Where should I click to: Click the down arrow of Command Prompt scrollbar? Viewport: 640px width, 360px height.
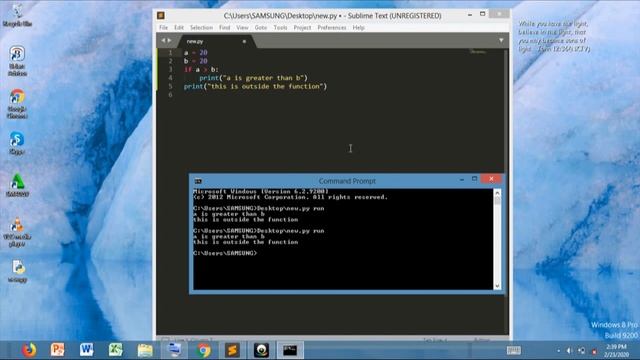(x=497, y=286)
